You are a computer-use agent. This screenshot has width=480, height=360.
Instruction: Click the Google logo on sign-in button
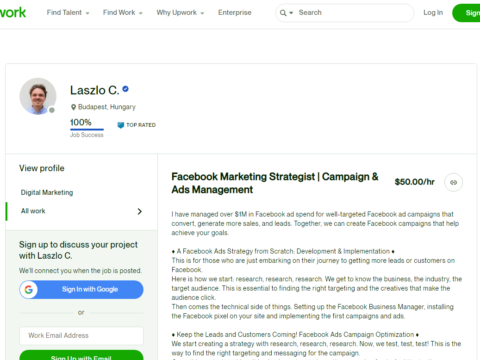29,289
